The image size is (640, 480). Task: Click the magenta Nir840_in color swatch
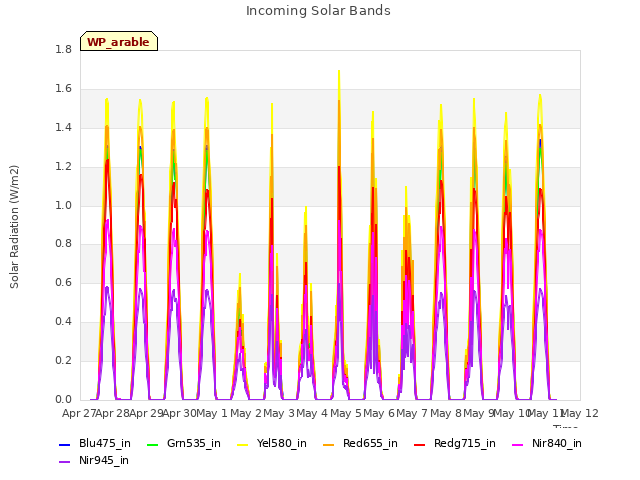coord(517,444)
